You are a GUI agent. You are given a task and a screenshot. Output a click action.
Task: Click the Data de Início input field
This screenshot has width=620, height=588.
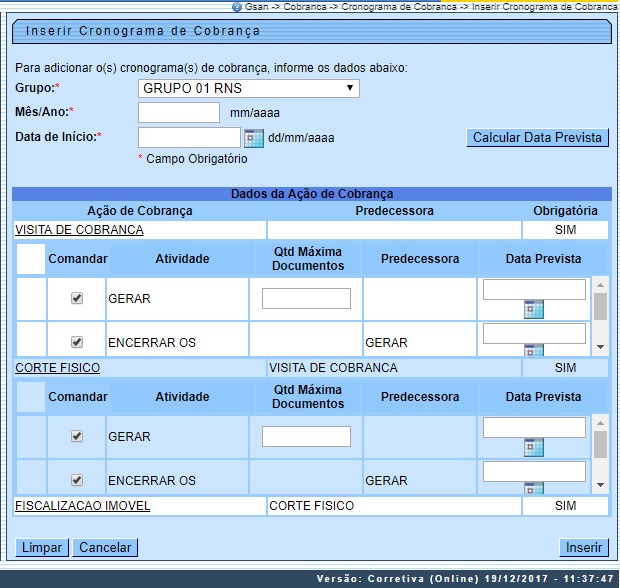click(x=189, y=137)
